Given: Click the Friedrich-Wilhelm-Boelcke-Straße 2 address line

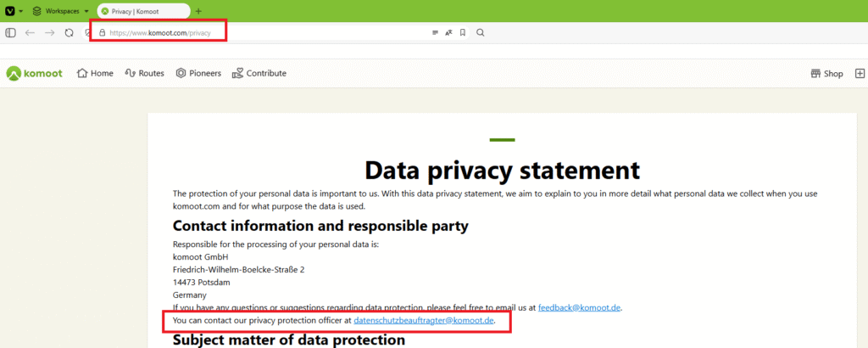Looking at the screenshot, I should (x=238, y=270).
